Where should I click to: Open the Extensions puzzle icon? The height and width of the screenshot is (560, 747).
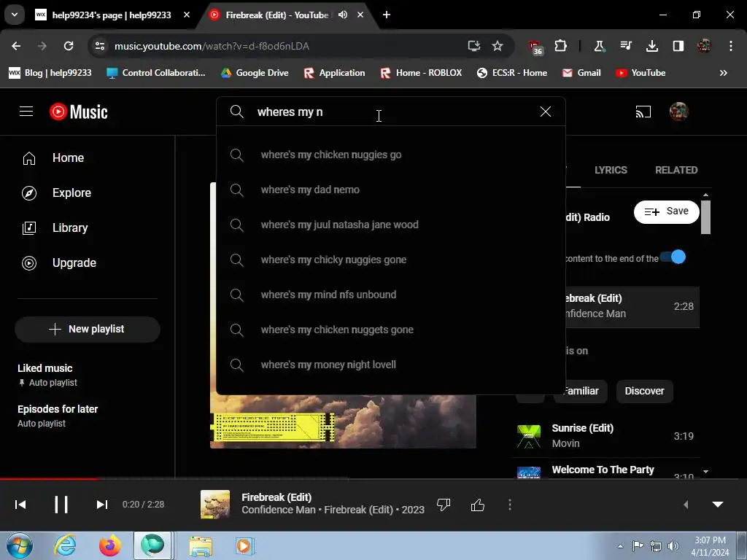click(560, 46)
